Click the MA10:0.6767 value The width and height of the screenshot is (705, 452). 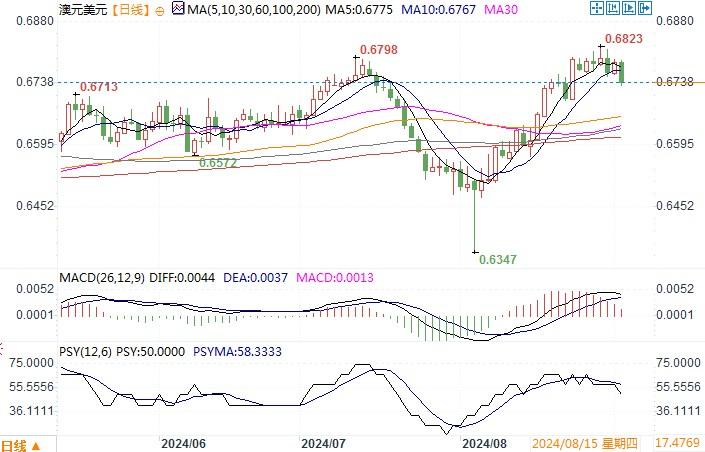pos(438,9)
